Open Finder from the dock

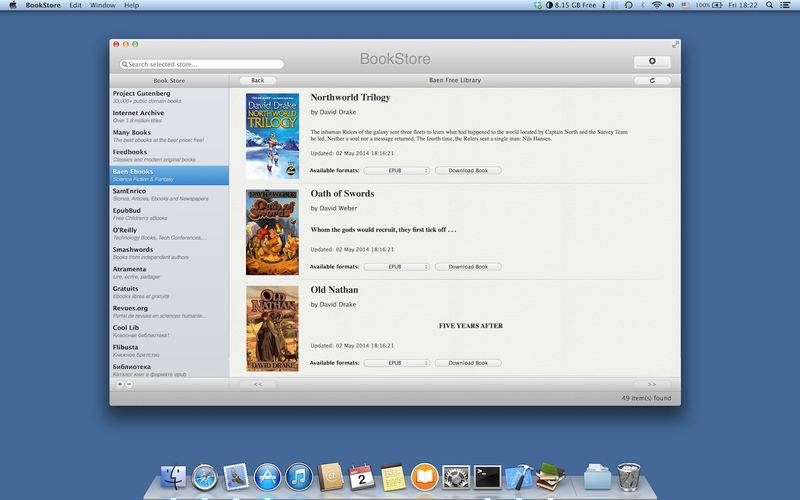click(173, 478)
